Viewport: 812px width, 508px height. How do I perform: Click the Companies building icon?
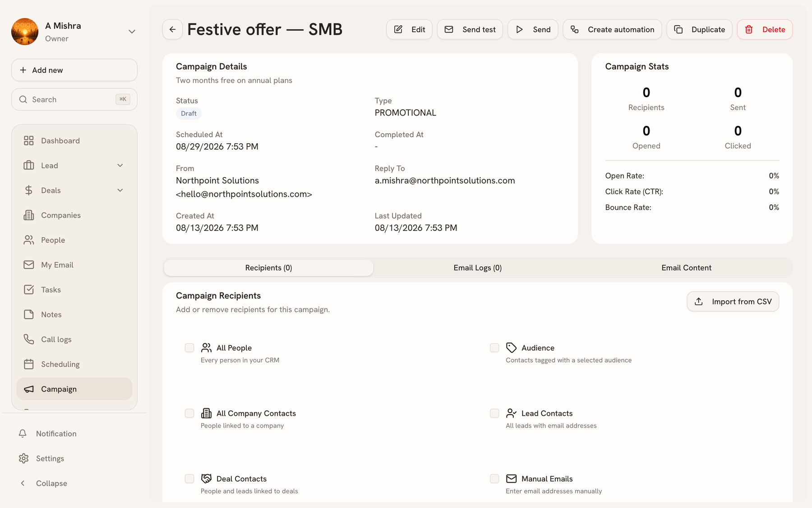(x=29, y=215)
